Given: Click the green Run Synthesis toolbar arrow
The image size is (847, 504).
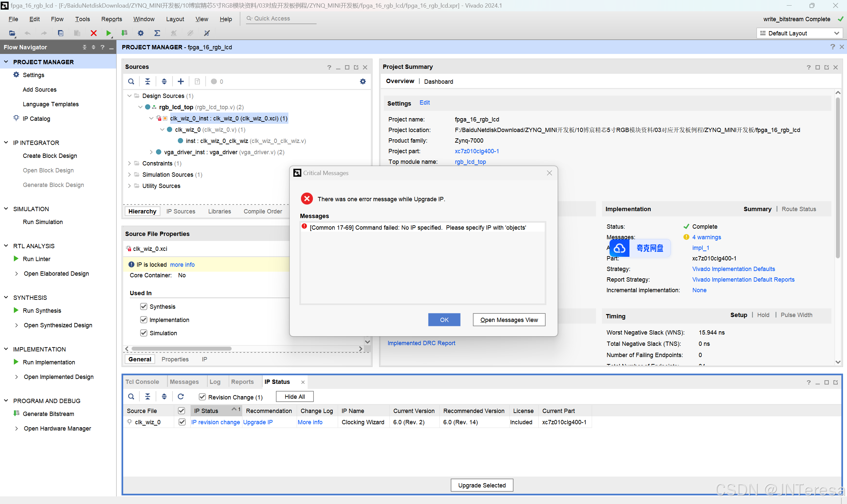Looking at the screenshot, I should 108,33.
